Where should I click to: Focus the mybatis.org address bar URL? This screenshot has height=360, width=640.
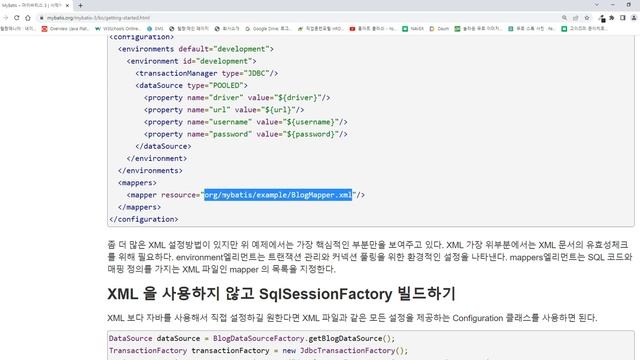click(x=98, y=18)
